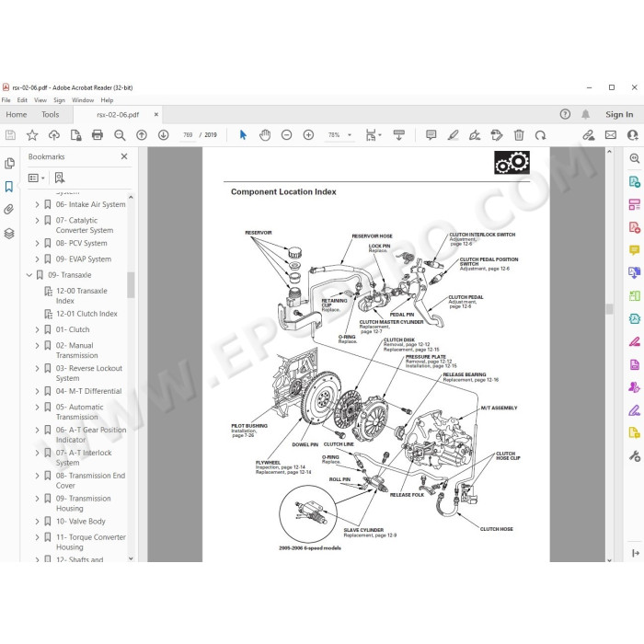Open the Comment tool in the right pane
644x644 pixels.
[635, 249]
